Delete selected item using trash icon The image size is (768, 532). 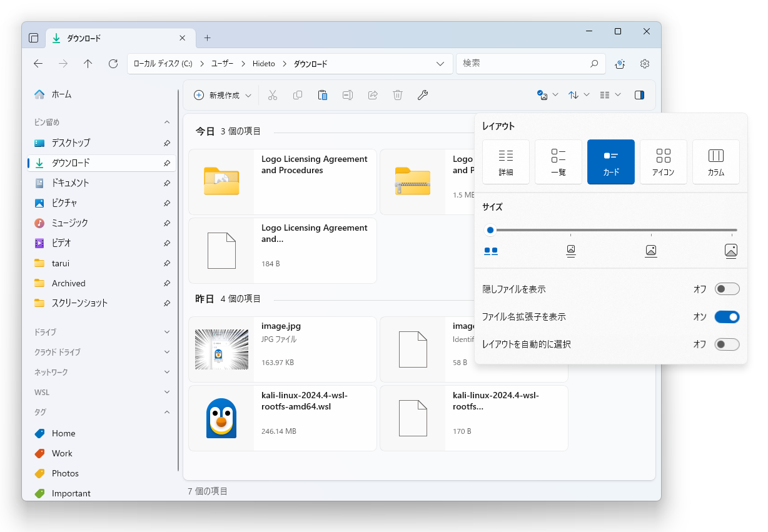tap(398, 95)
